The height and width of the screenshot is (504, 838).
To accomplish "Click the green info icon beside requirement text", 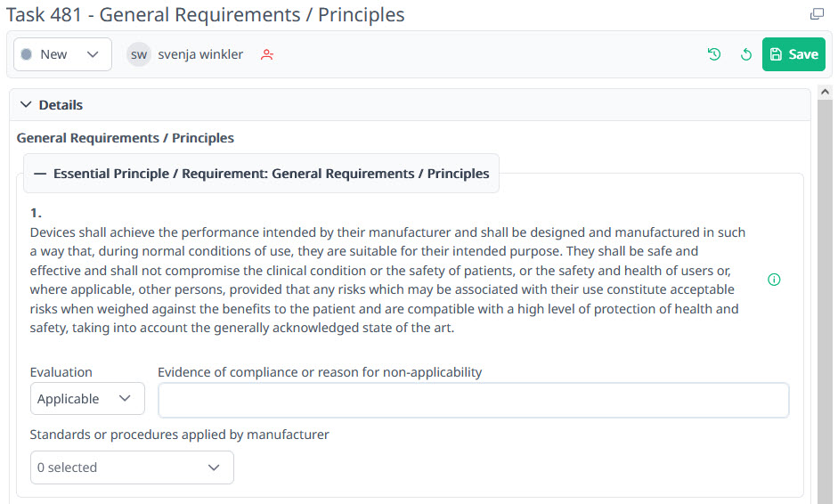I will pyautogui.click(x=774, y=280).
